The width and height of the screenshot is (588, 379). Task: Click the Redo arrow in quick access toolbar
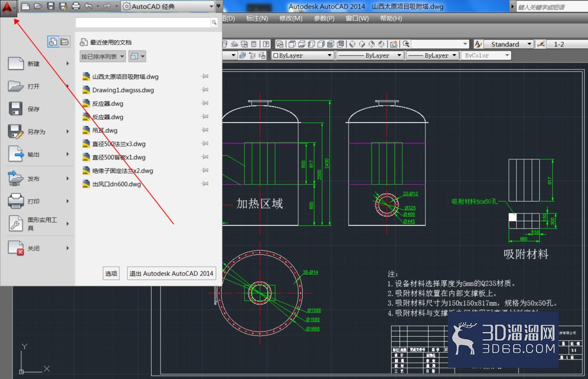107,6
